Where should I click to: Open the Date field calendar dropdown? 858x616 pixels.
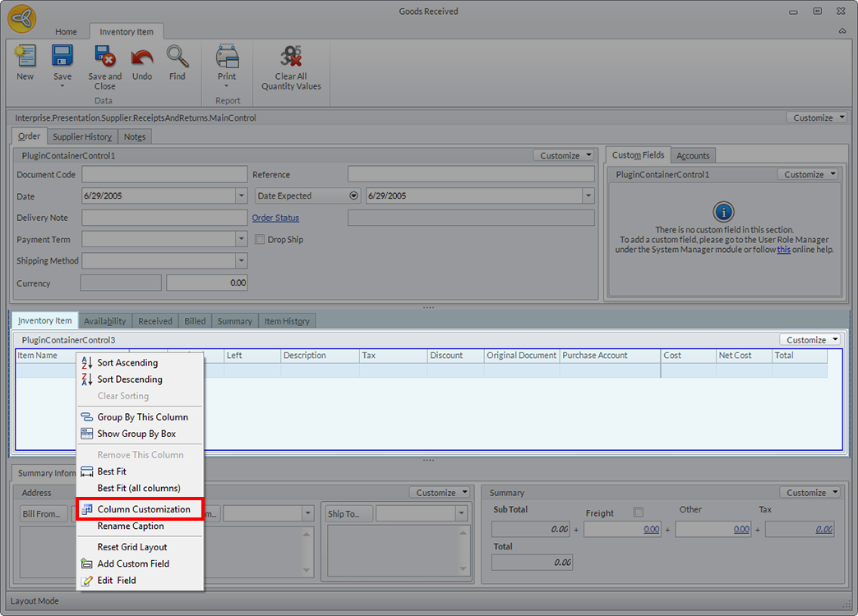(241, 196)
